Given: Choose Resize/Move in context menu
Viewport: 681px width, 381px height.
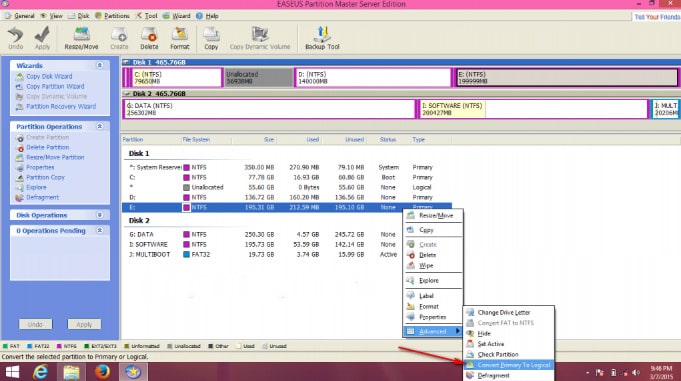Looking at the screenshot, I should click(x=433, y=215).
